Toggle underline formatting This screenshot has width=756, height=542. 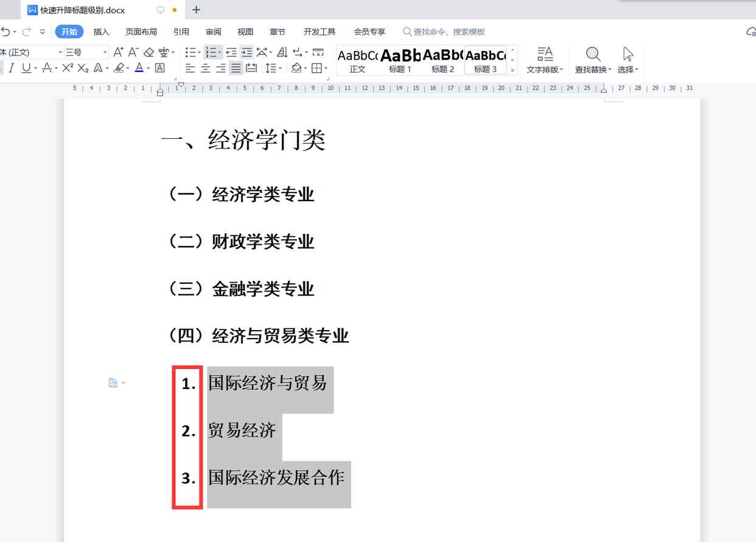point(27,68)
